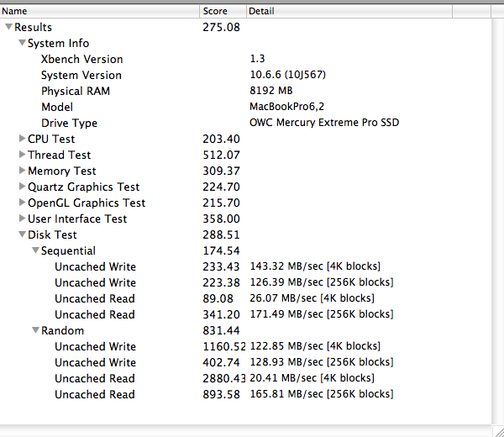Click the Xbench version value 1.3
This screenshot has width=504, height=437.
pyautogui.click(x=258, y=59)
